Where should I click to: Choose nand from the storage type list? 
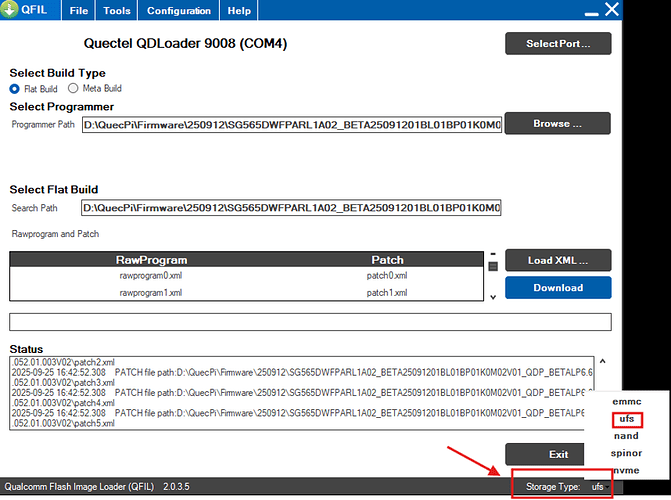(626, 436)
